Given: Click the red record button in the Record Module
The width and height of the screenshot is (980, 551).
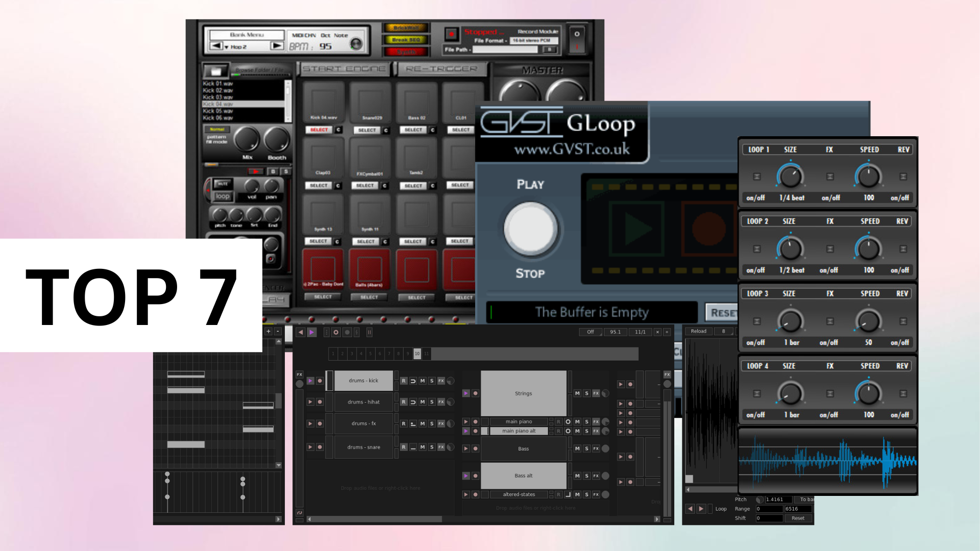Looking at the screenshot, I should point(451,34).
